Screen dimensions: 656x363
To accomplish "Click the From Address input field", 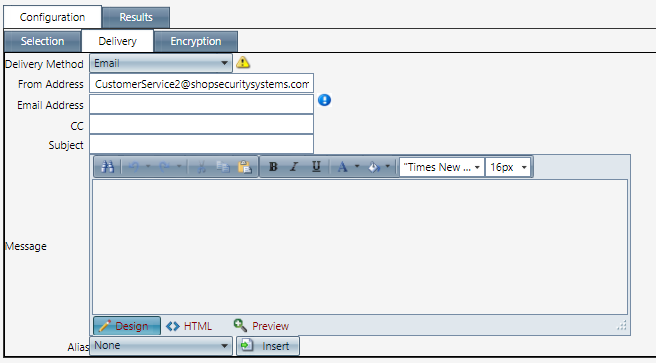I will [201, 84].
